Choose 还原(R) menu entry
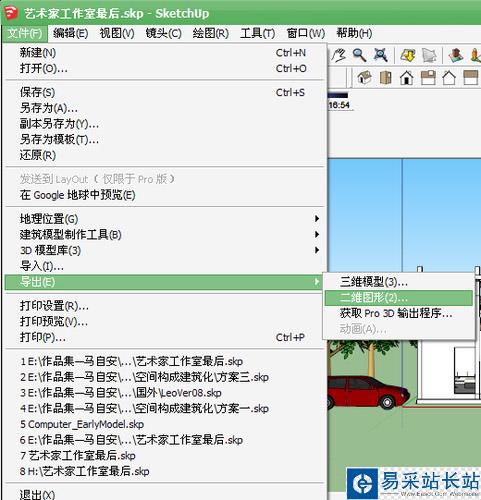 click(164, 155)
